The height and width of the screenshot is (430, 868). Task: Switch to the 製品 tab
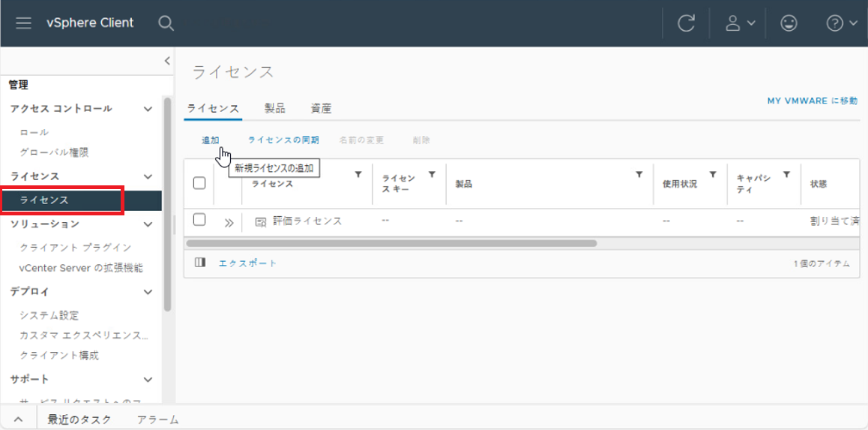pyautogui.click(x=275, y=109)
